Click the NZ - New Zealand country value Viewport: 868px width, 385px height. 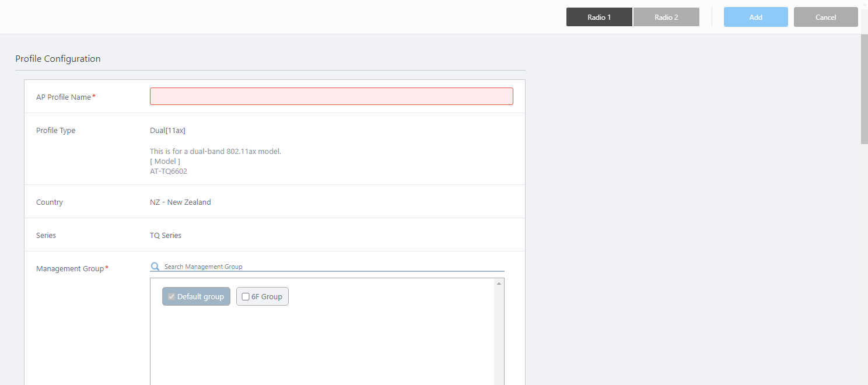point(180,202)
